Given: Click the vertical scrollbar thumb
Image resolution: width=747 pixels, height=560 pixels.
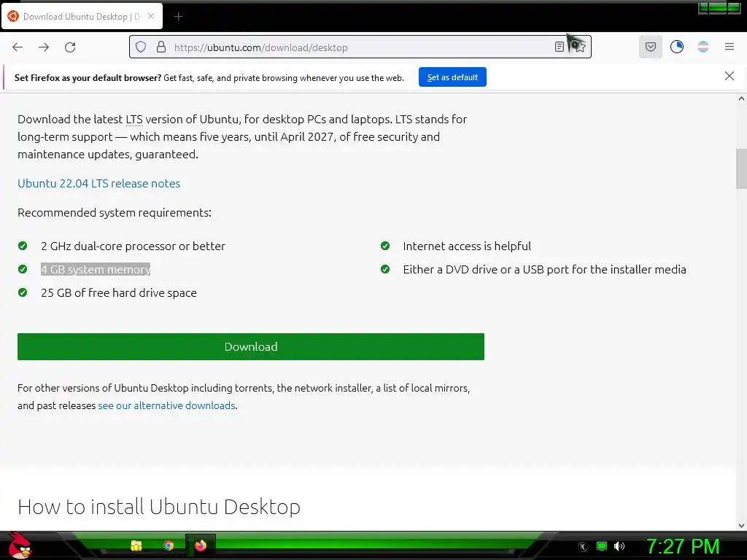Looking at the screenshot, I should pos(741,169).
